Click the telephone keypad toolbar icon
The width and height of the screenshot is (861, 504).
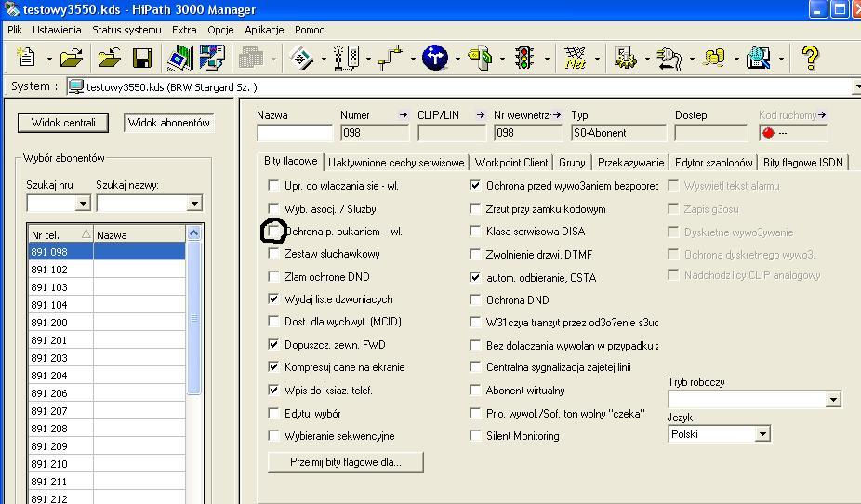pos(301,58)
